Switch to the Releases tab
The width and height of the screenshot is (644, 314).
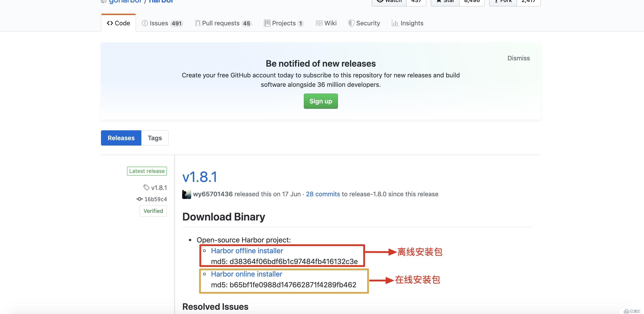click(x=121, y=137)
